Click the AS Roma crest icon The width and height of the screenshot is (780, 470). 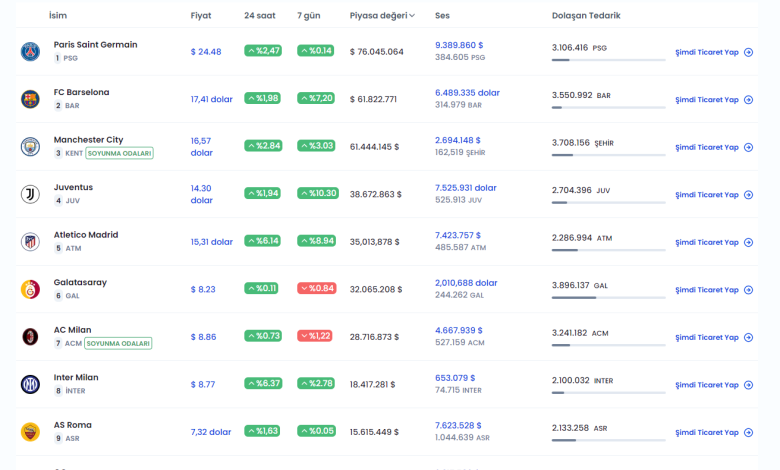coord(30,432)
